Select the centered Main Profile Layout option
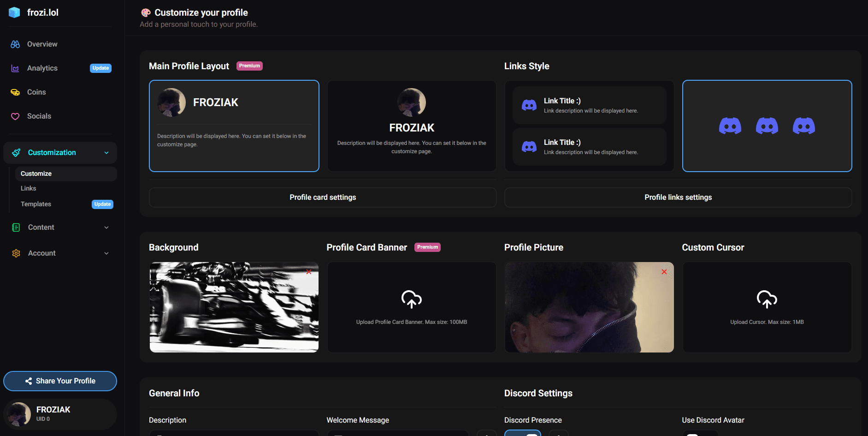 411,126
